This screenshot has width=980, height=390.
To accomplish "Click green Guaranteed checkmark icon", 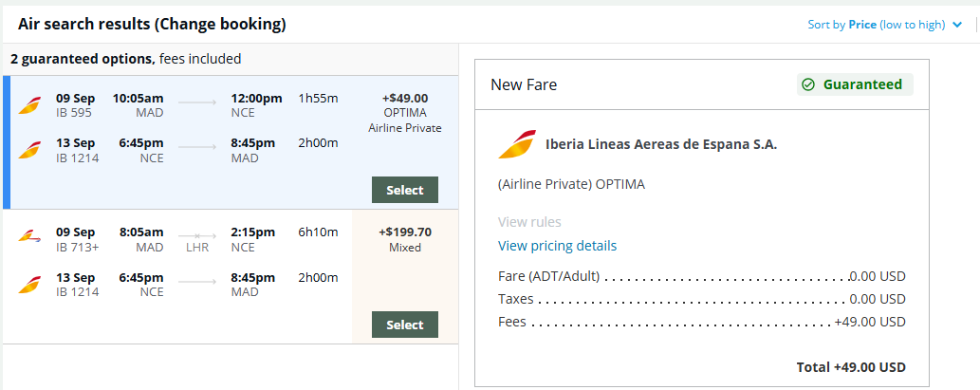I will point(808,84).
